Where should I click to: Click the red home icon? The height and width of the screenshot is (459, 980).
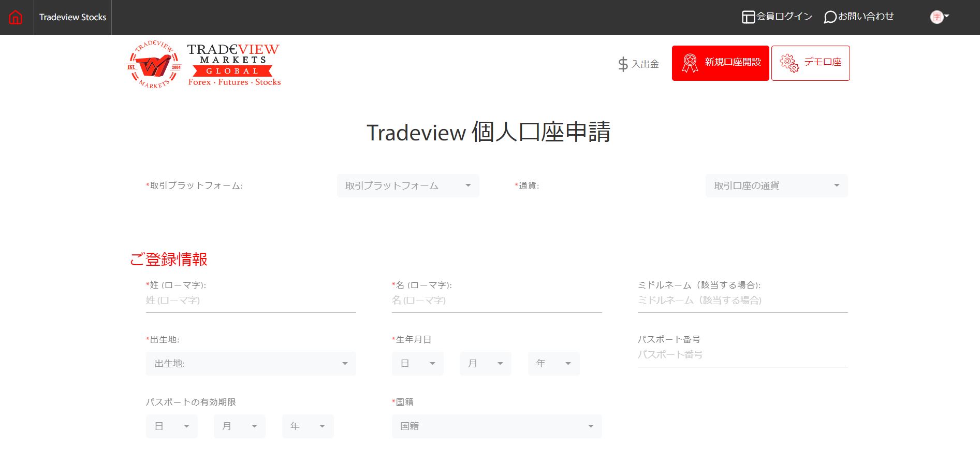tap(16, 18)
